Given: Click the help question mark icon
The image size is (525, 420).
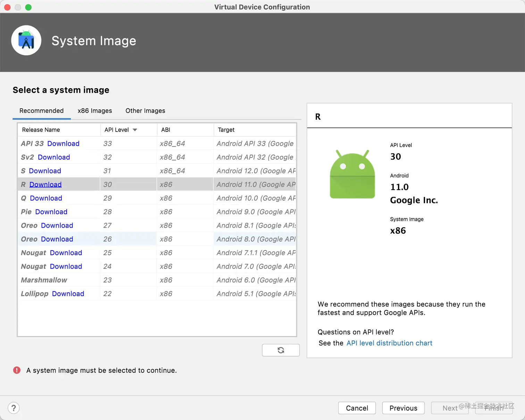Looking at the screenshot, I should coord(14,408).
